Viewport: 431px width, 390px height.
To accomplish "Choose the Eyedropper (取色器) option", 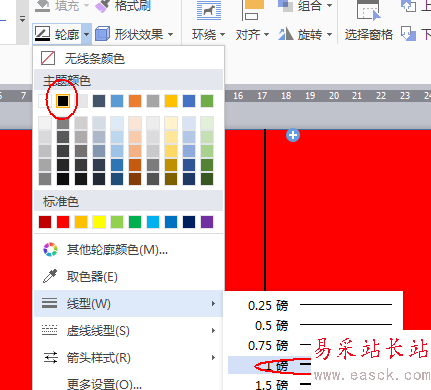I will [129, 276].
